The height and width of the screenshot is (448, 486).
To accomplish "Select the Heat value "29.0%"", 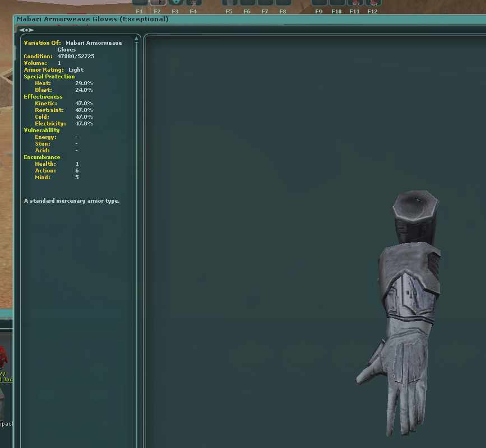I will pos(84,83).
